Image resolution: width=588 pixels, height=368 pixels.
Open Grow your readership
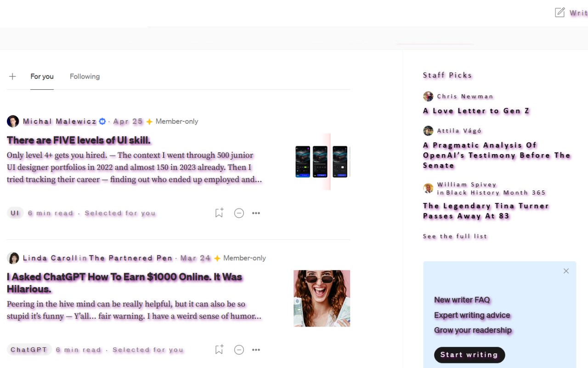[473, 330]
